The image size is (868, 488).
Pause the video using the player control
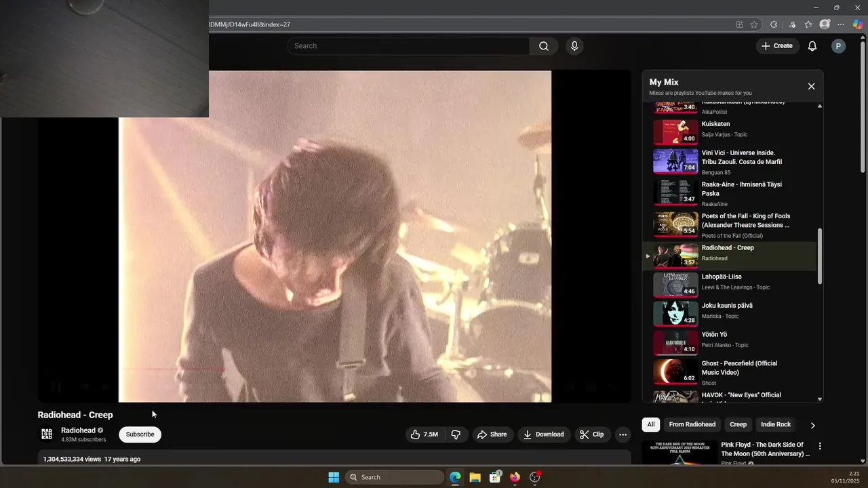coord(57,387)
